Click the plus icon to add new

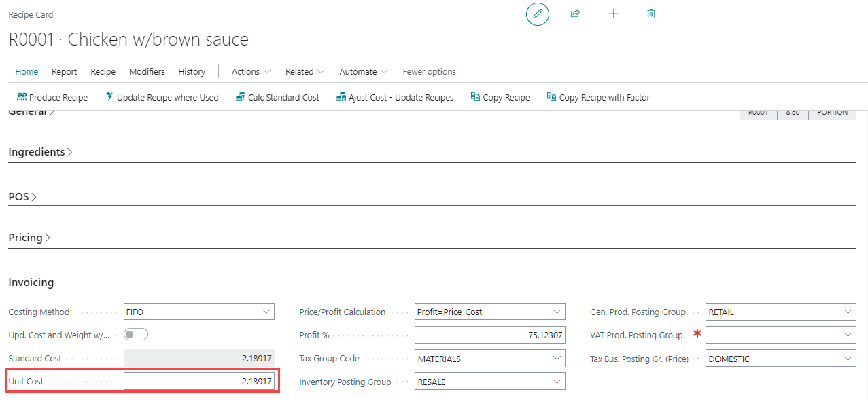[613, 14]
